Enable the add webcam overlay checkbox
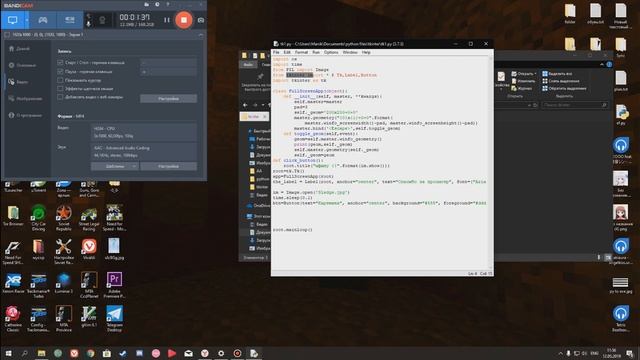640x360 pixels. pos(60,97)
